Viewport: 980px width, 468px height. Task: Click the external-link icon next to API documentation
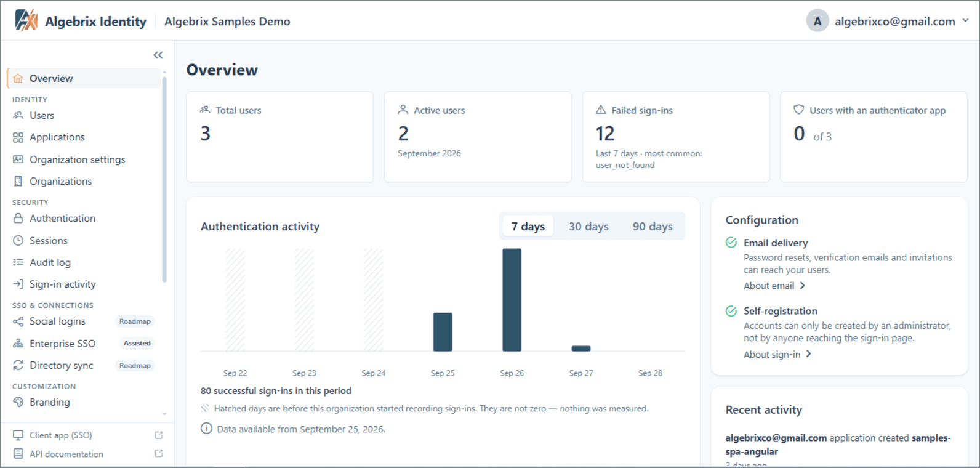[x=158, y=454]
